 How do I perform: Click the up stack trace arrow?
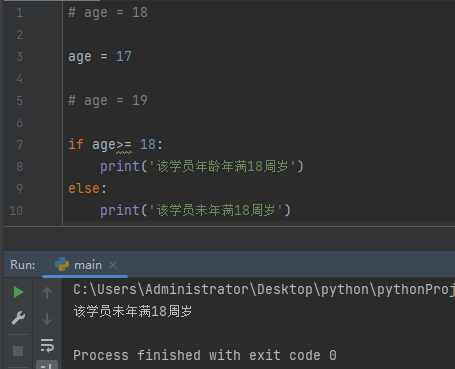[47, 293]
